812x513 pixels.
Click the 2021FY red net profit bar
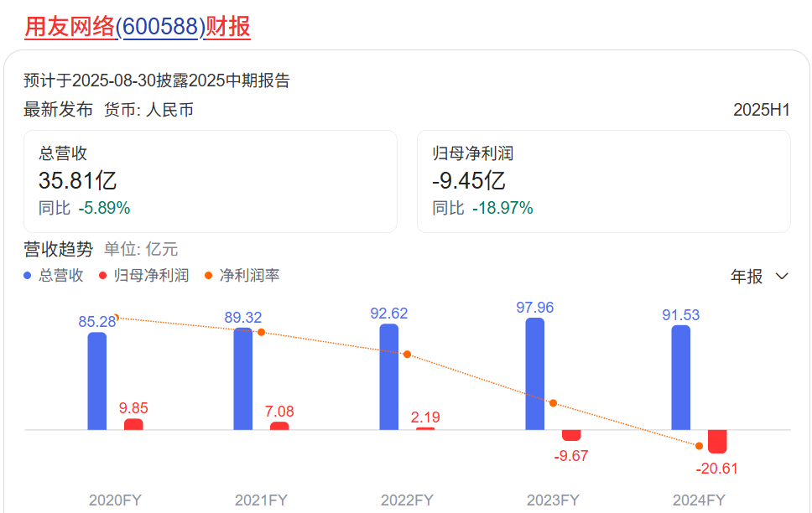pyautogui.click(x=279, y=426)
